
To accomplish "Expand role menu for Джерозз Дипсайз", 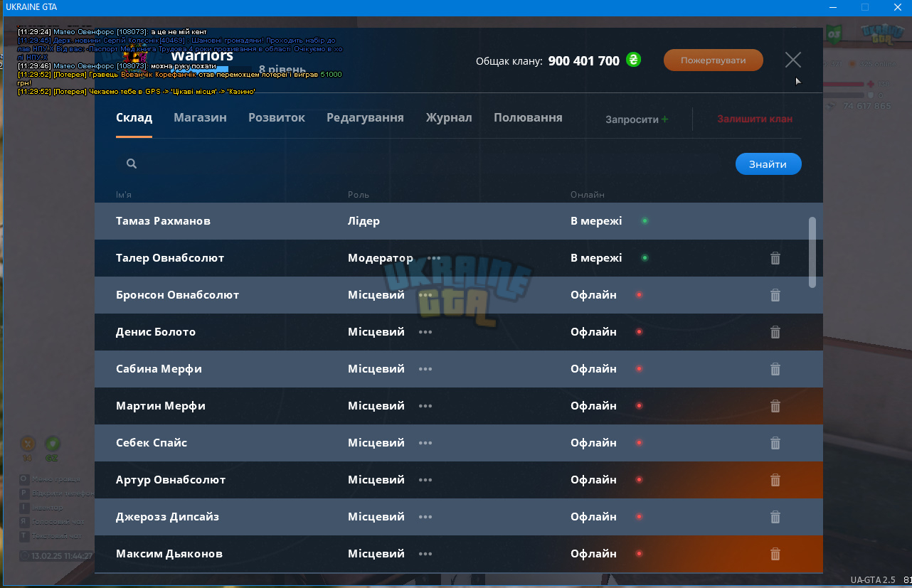I will click(x=425, y=517).
